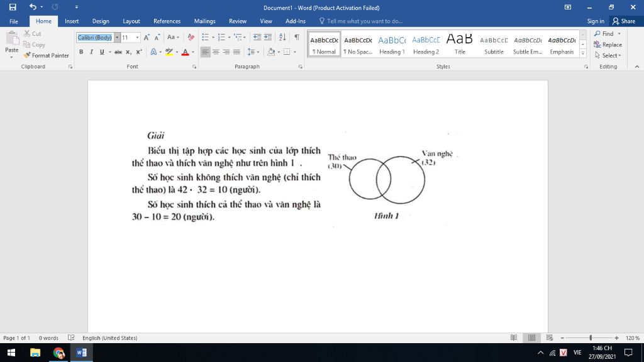Viewport: 644px width, 362px height.
Task: Expand the Styles gallery More arrow
Action: click(x=583, y=53)
